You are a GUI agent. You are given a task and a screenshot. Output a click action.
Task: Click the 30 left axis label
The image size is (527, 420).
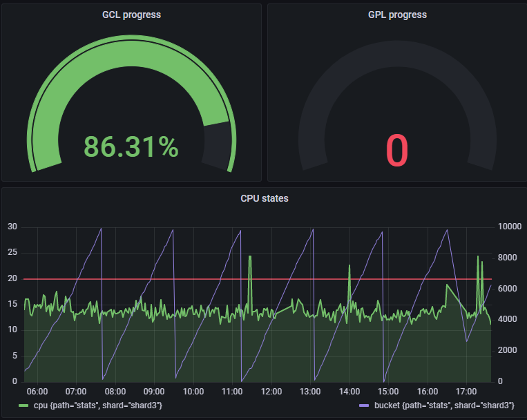(x=12, y=227)
